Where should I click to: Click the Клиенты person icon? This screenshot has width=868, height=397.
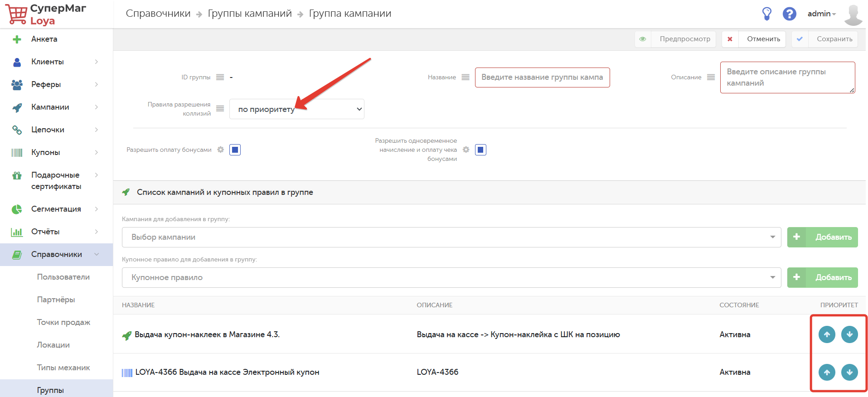pyautogui.click(x=17, y=62)
